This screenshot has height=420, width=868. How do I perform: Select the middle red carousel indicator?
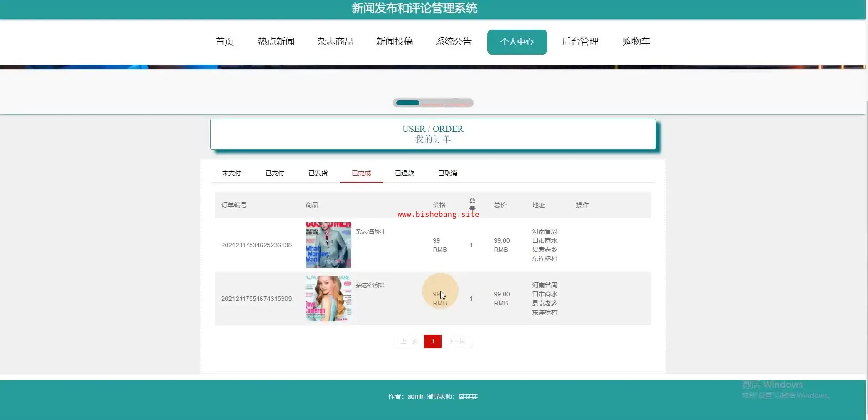pyautogui.click(x=433, y=103)
